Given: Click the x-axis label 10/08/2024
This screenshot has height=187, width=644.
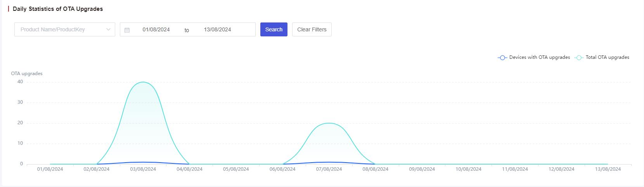Looking at the screenshot, I should [468, 169].
